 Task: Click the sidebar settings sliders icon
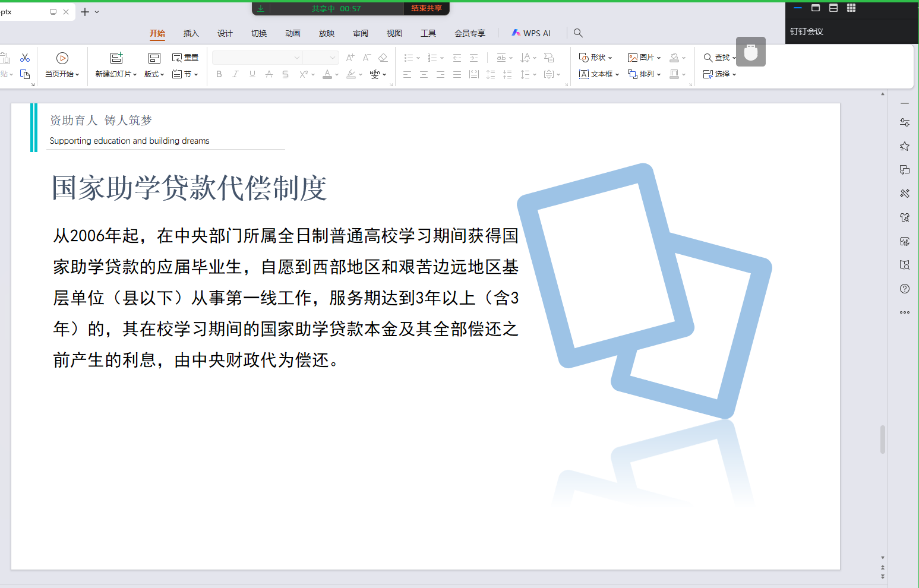905,122
